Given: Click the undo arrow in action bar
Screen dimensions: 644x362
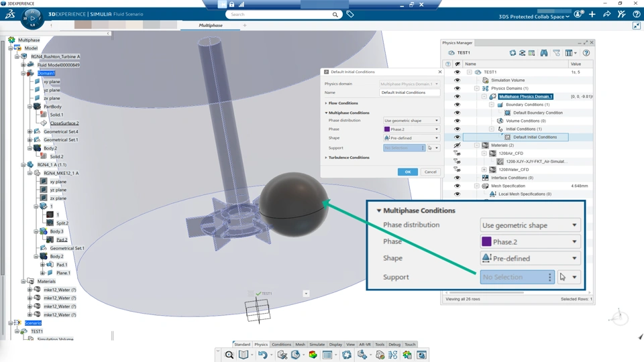Looking at the screenshot, I should coord(263,355).
